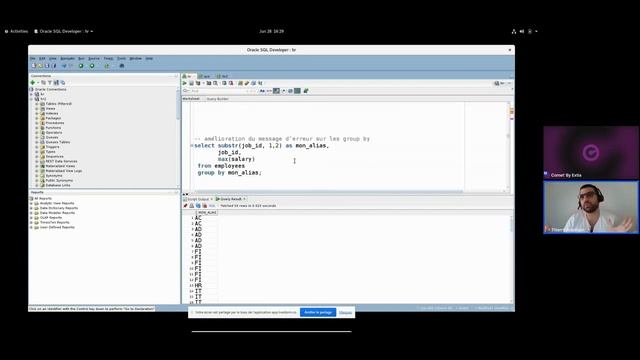Expand the Triggers tree node

point(37,147)
